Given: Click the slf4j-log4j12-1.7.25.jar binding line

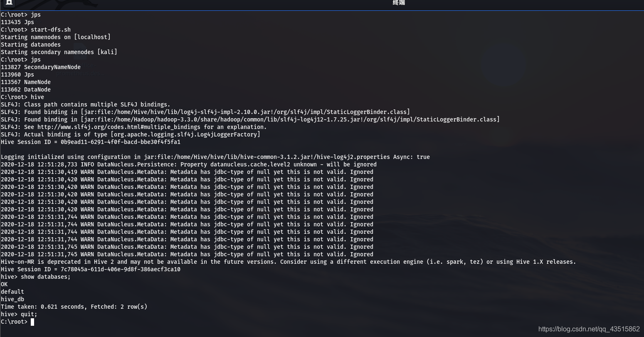Looking at the screenshot, I should tap(250, 119).
